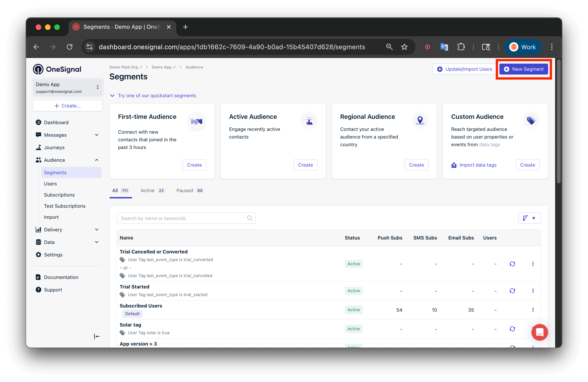The width and height of the screenshot is (588, 382).
Task: Open the Subscribed Users segment name
Action: tap(141, 306)
